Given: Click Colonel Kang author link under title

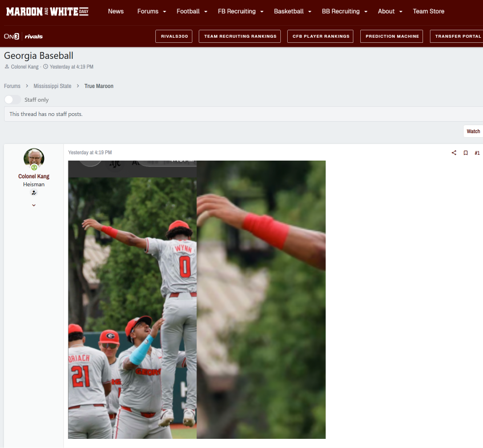Looking at the screenshot, I should [x=25, y=67].
